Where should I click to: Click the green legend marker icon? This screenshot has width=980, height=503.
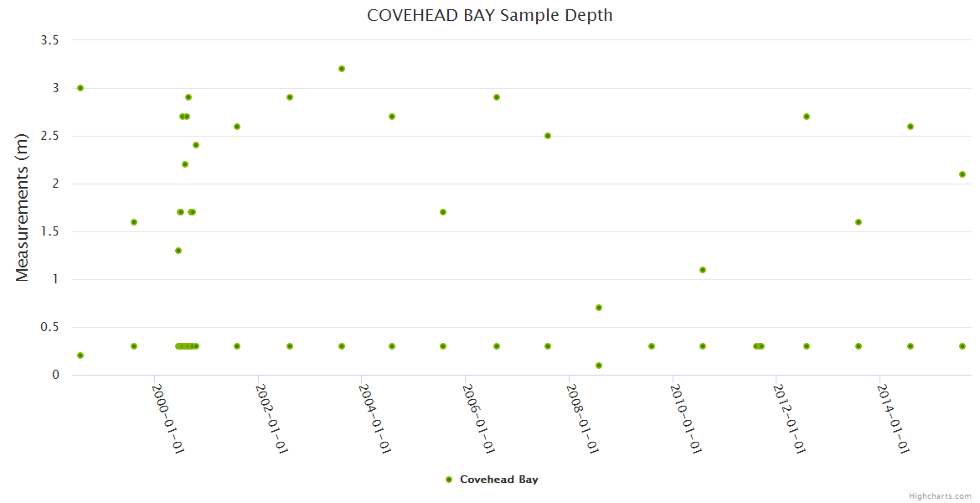tap(449, 480)
